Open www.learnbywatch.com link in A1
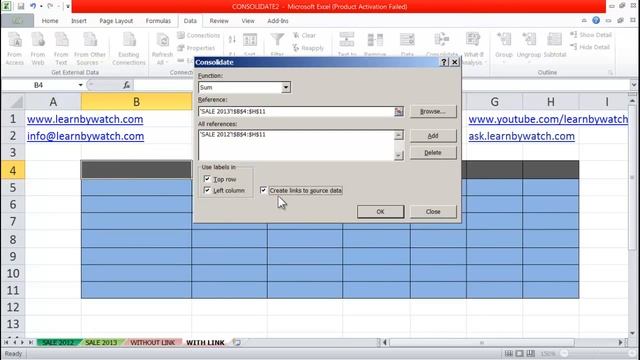The width and height of the screenshot is (640, 360). click(x=85, y=119)
